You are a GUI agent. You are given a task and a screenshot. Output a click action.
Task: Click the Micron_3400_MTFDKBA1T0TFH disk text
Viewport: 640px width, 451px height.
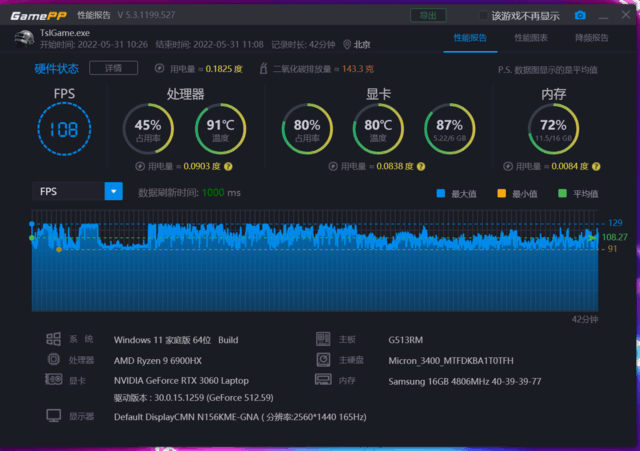pyautogui.click(x=451, y=361)
